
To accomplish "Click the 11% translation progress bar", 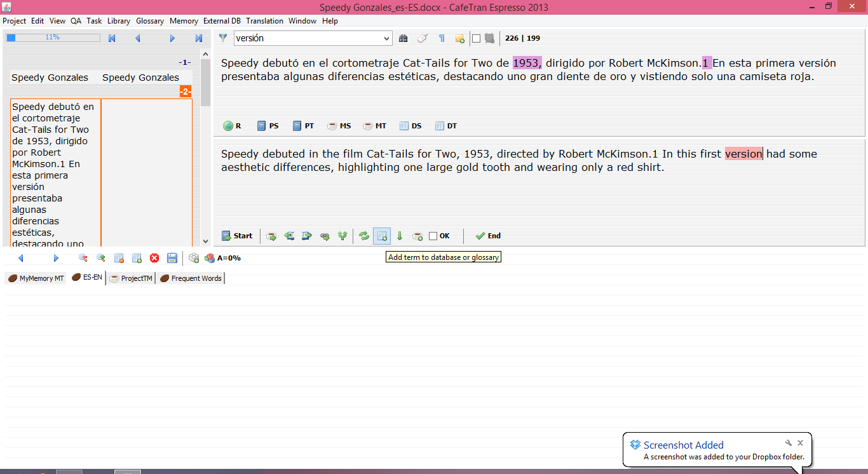I will point(53,37).
